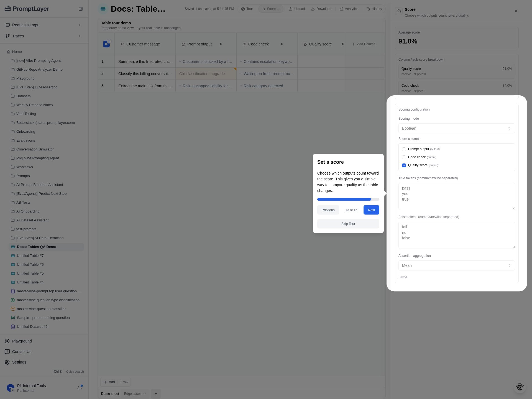
Task: Click cell 'Risk category detected'
Action: pos(267,86)
